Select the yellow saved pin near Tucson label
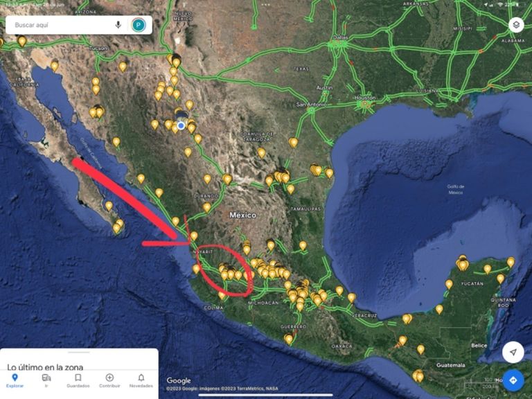Image resolution: width=532 pixels, height=399 pixels. (x=123, y=66)
